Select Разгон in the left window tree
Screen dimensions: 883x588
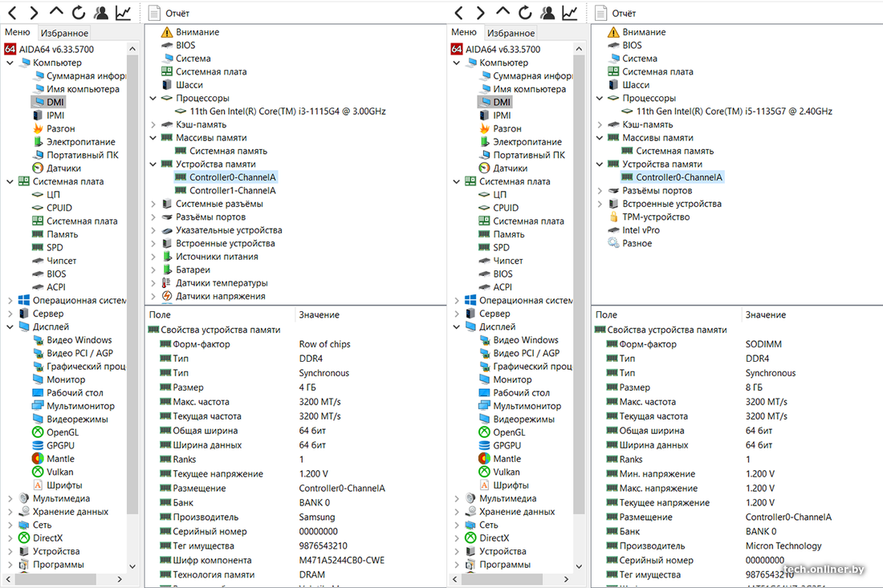point(54,129)
